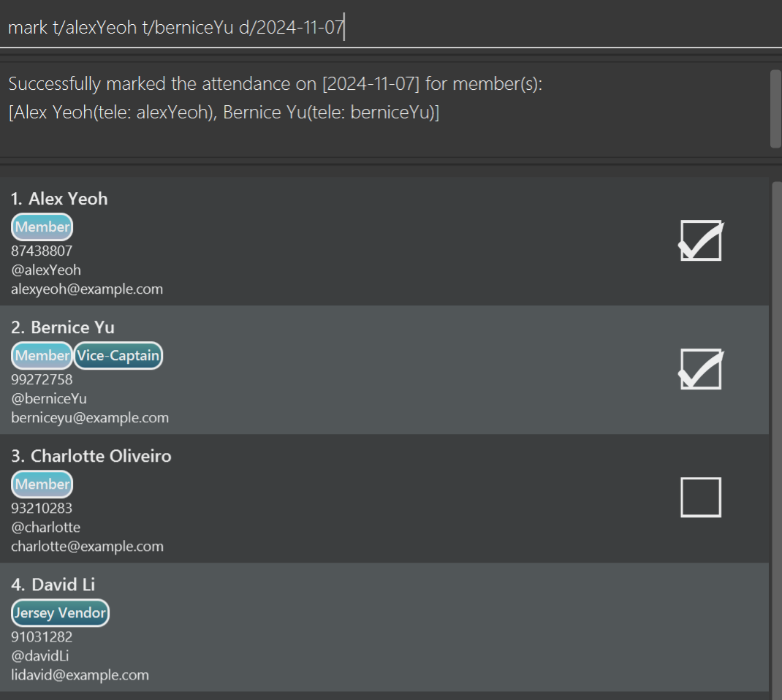
Task: Uncheck Bernice Yu's attendance checkbox
Action: (701, 369)
